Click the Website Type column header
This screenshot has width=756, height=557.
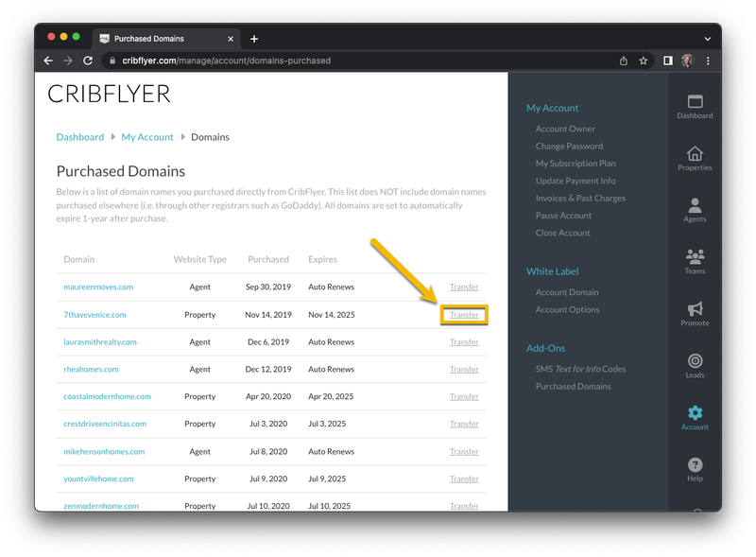coord(200,259)
